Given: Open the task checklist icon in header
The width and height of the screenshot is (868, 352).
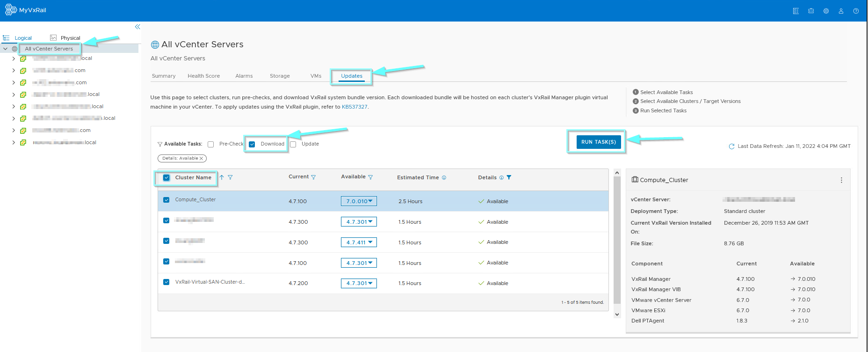Looking at the screenshot, I should [796, 11].
